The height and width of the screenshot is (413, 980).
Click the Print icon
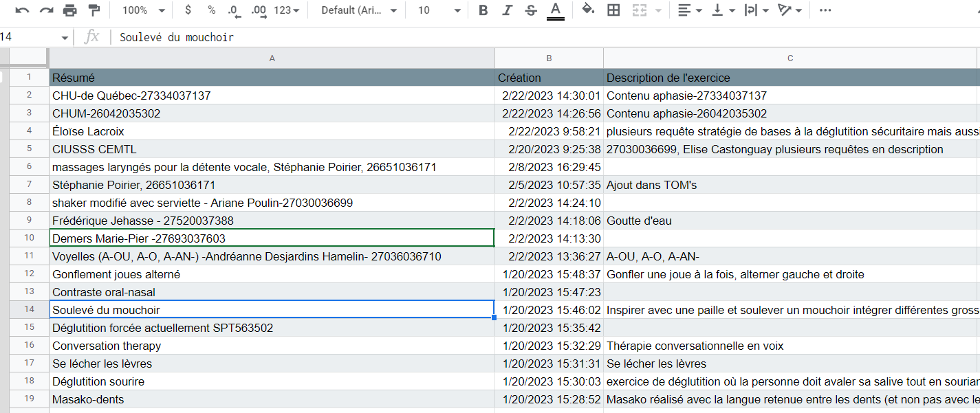pyautogui.click(x=70, y=10)
